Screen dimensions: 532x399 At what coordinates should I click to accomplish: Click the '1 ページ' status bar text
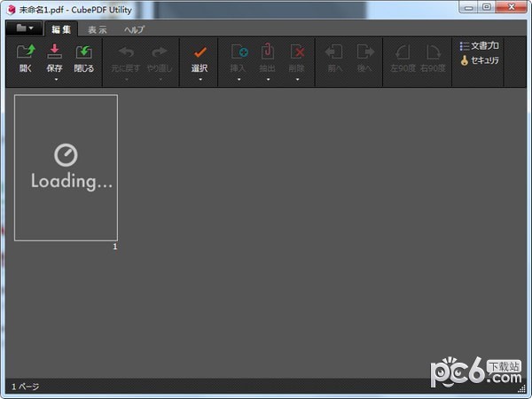[x=25, y=387]
